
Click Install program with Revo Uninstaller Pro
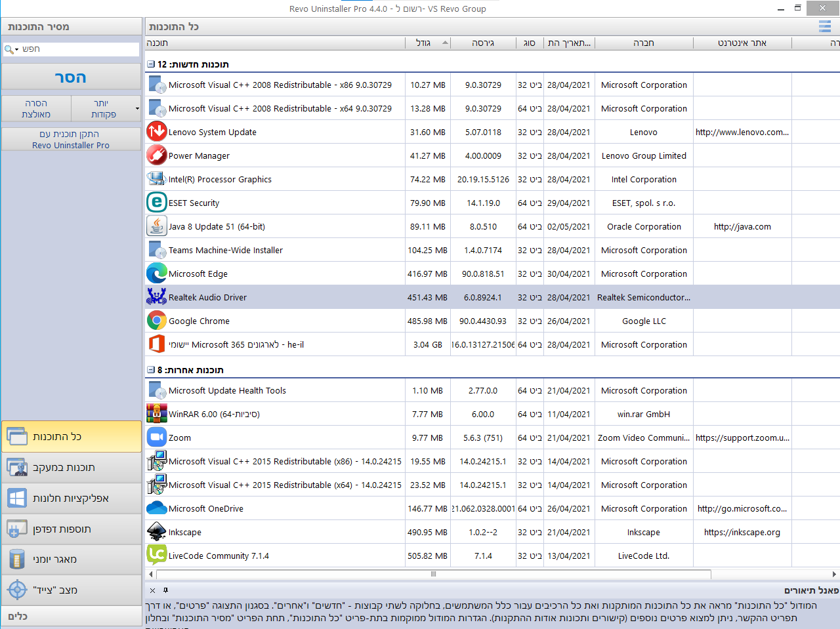(71, 140)
